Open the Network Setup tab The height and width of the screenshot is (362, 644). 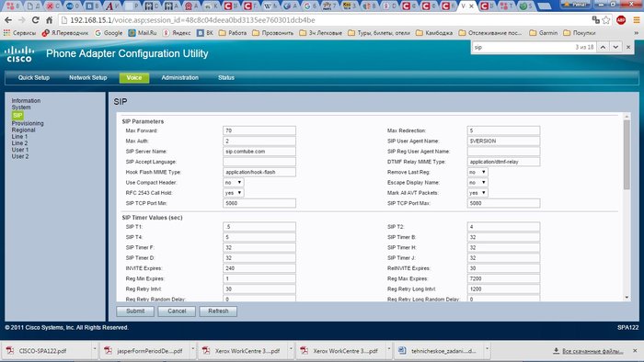pyautogui.click(x=88, y=77)
